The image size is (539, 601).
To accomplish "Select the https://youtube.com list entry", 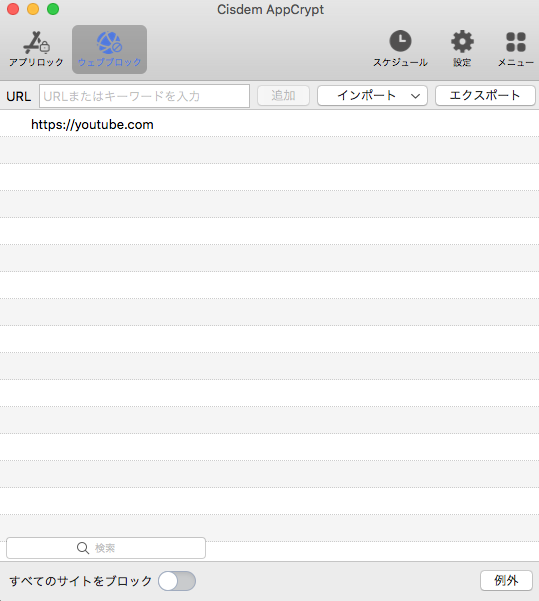I will click(x=270, y=124).
